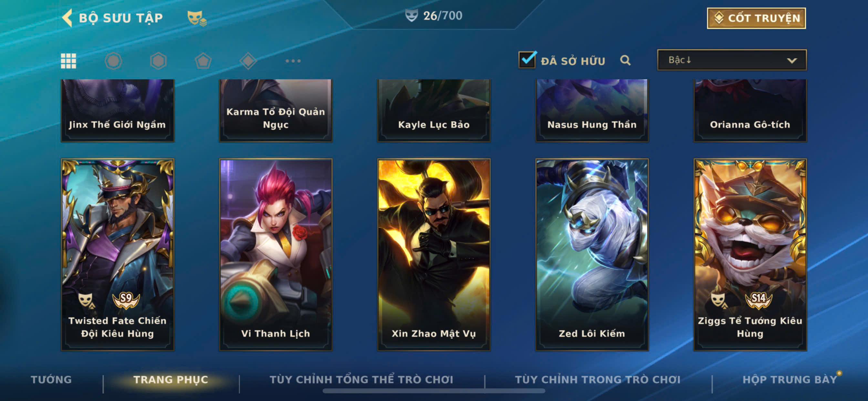The image size is (868, 401).
Task: Switch to the Tướng tab
Action: 51,379
